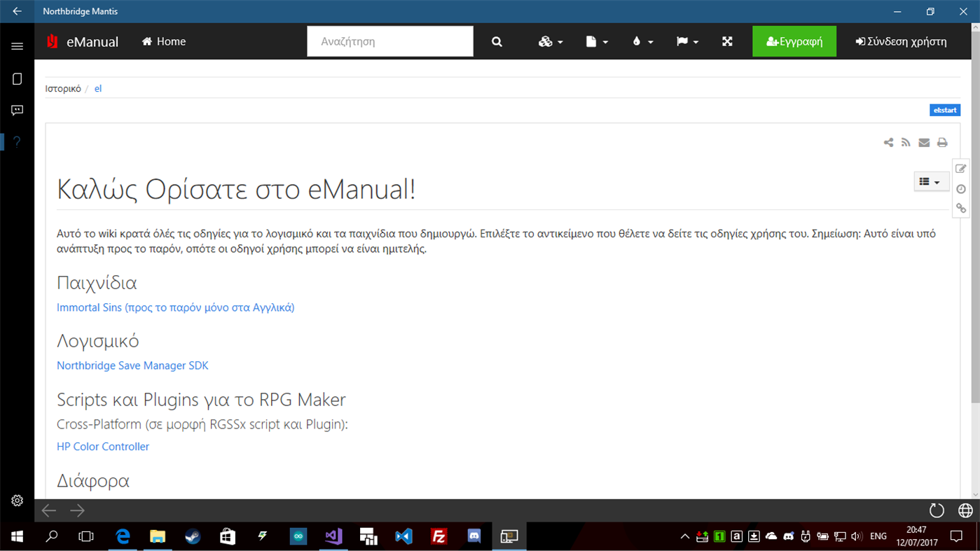This screenshot has width=980, height=551.
Task: Focus the Αναζήτηση search field
Action: pos(390,41)
